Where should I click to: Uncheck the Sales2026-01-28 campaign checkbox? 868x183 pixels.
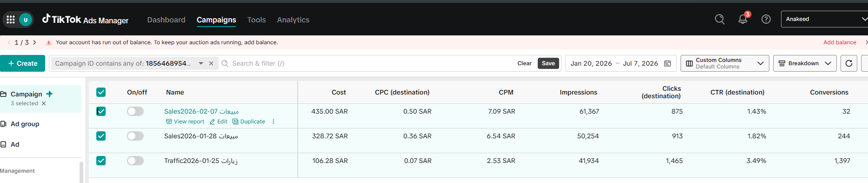[x=101, y=136]
